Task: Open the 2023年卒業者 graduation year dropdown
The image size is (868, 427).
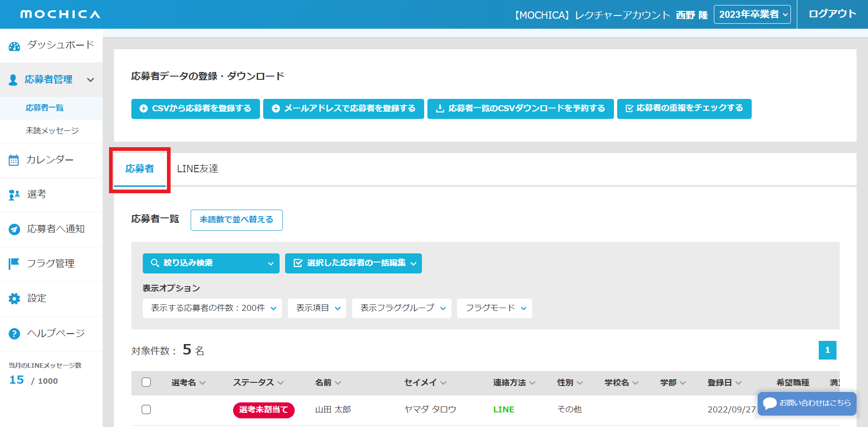Action: click(752, 15)
